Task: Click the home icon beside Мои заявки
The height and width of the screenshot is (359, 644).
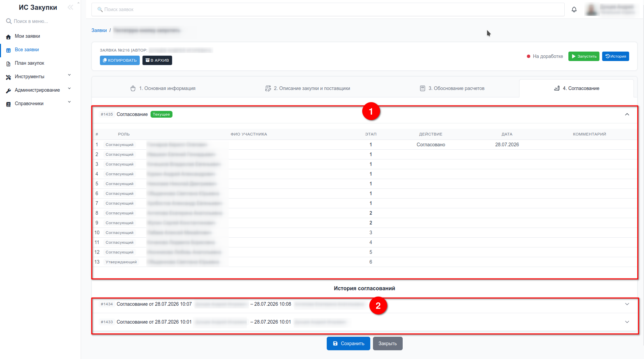Action: (8, 36)
